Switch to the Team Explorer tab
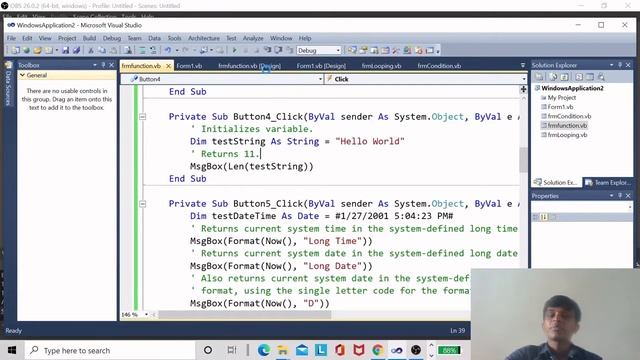This screenshot has width=640, height=360. pos(608,182)
